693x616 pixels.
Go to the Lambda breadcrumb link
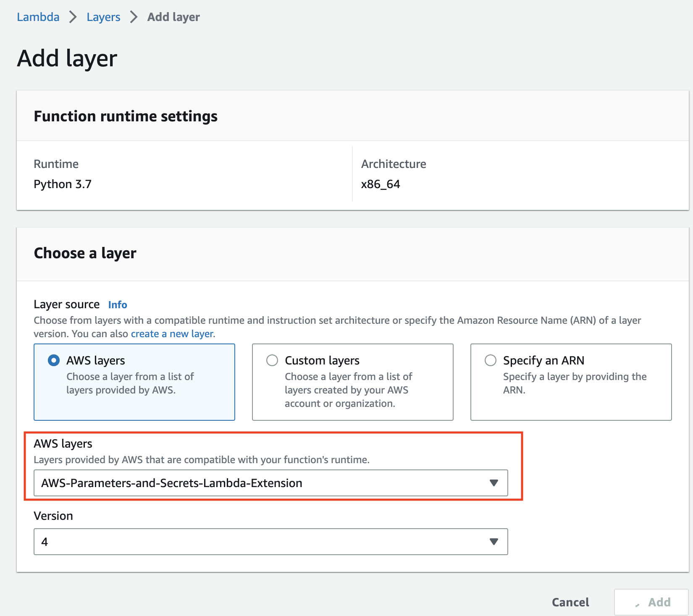point(38,17)
